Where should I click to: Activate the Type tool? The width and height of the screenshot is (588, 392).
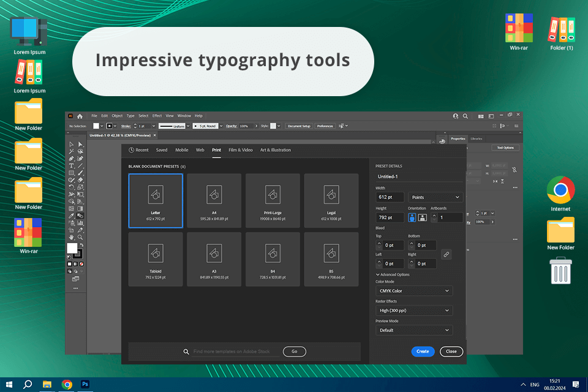point(71,165)
